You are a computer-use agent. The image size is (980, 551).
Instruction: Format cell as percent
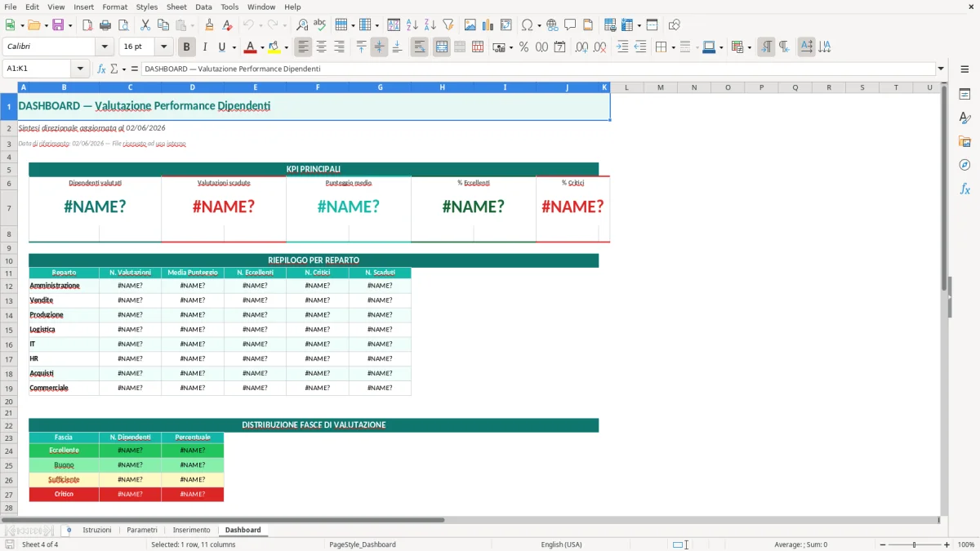523,47
